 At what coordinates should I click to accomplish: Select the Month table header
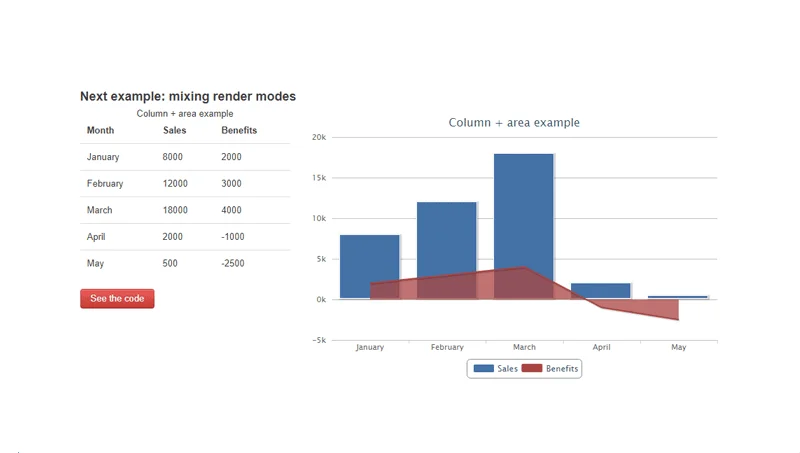coord(100,131)
